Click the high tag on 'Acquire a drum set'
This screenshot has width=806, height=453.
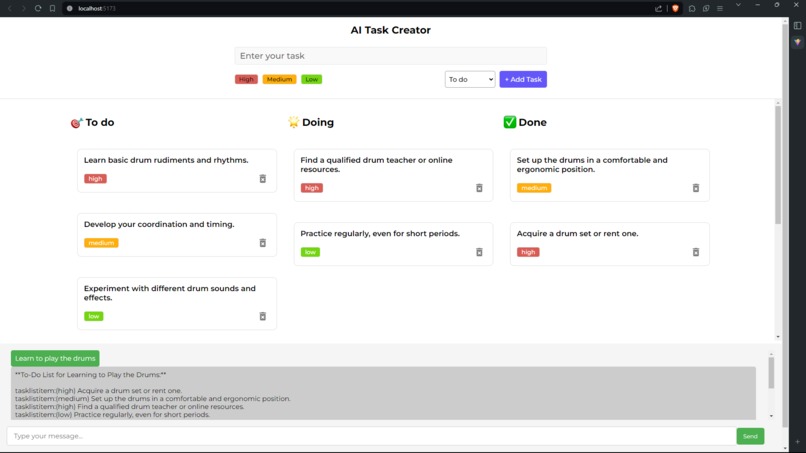(528, 252)
